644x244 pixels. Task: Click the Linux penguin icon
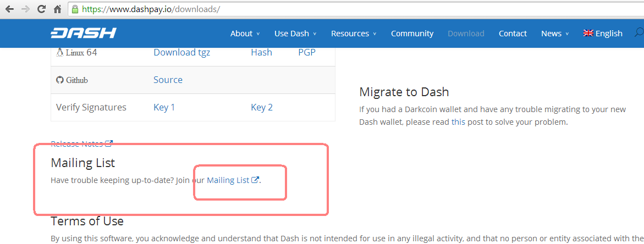[60, 53]
